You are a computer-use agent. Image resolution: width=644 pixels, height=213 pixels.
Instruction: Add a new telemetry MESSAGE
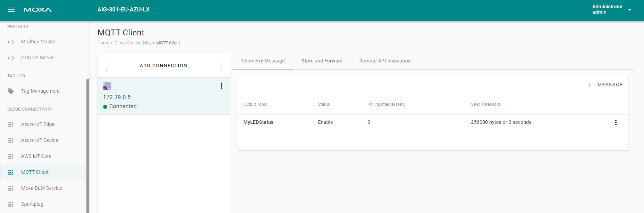[605, 85]
